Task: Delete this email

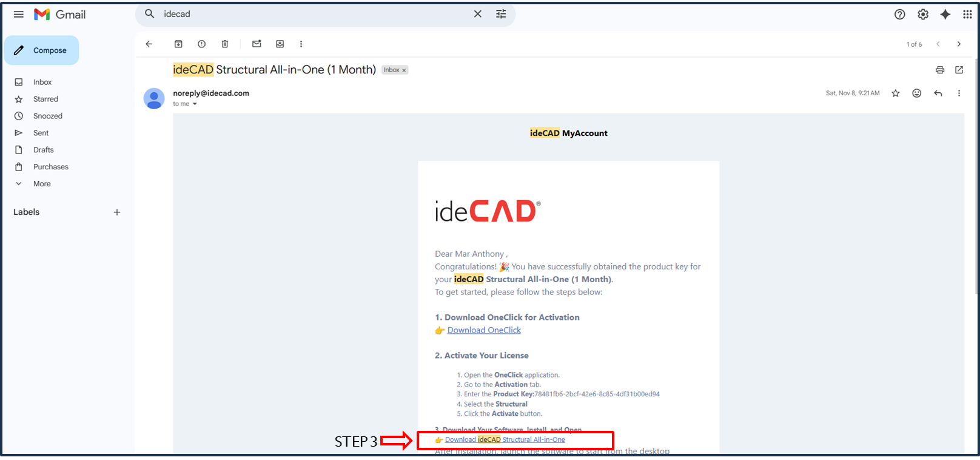Action: coord(225,44)
